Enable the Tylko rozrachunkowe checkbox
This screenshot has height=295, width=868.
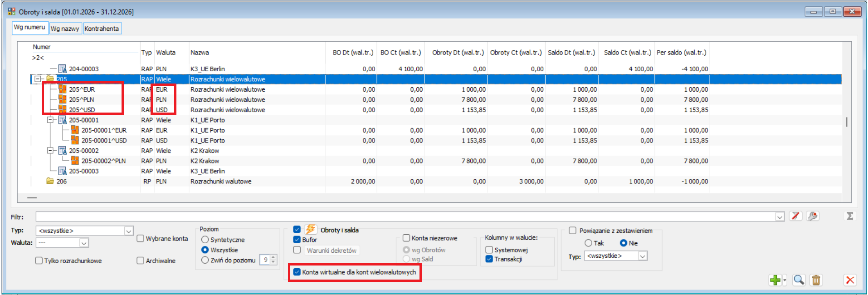click(x=39, y=261)
